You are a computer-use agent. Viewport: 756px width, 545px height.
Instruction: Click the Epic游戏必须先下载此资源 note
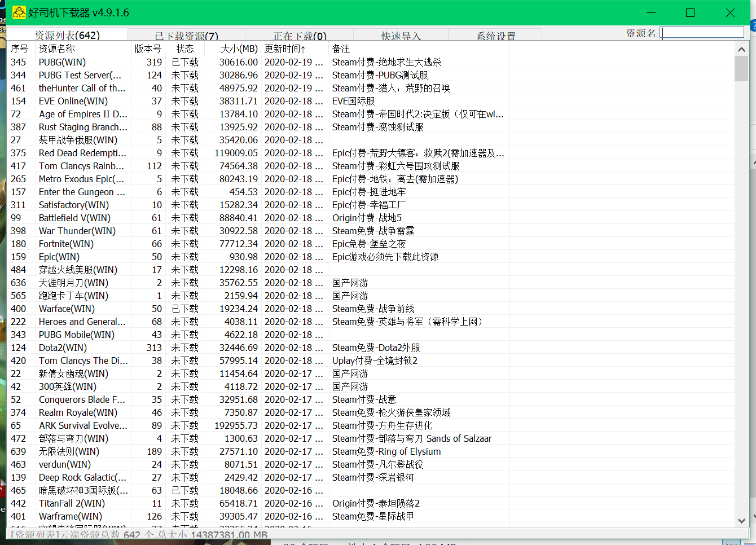tap(385, 257)
